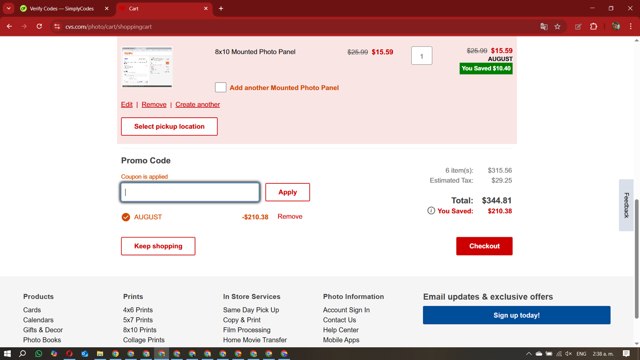Open the Photo Books footer link

click(42, 340)
